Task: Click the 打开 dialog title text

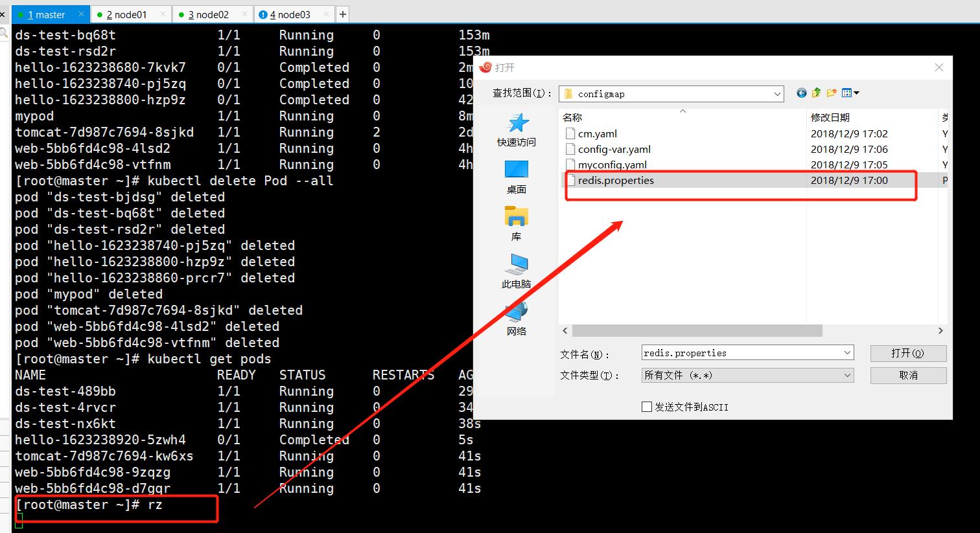Action: pyautogui.click(x=504, y=67)
